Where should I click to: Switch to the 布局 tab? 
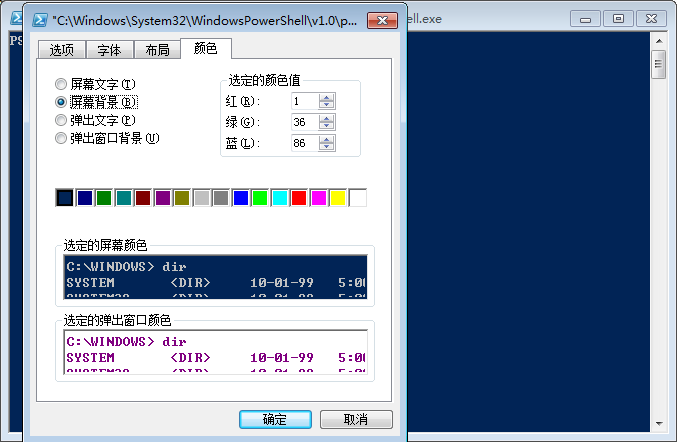pyautogui.click(x=158, y=50)
